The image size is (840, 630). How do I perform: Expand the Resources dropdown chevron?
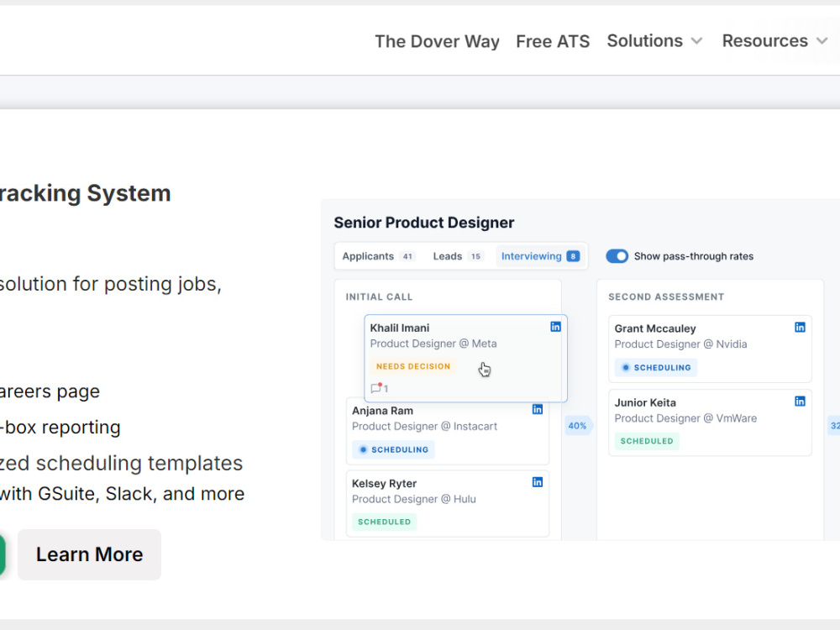tap(822, 40)
